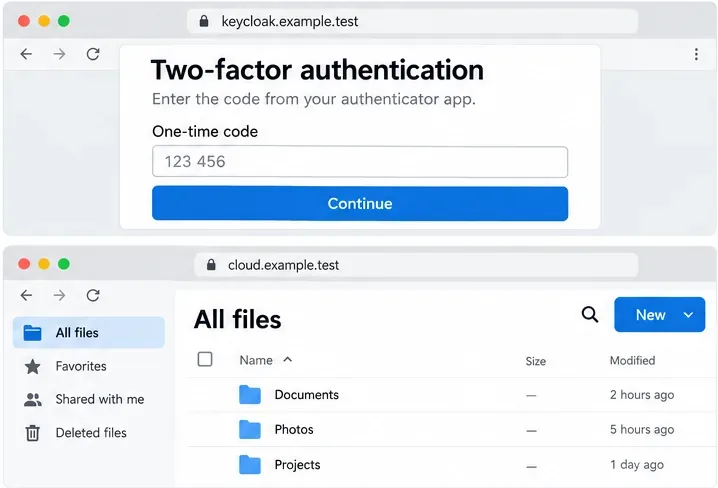Close the cloud window with red button
718x488 pixels.
click(24, 264)
